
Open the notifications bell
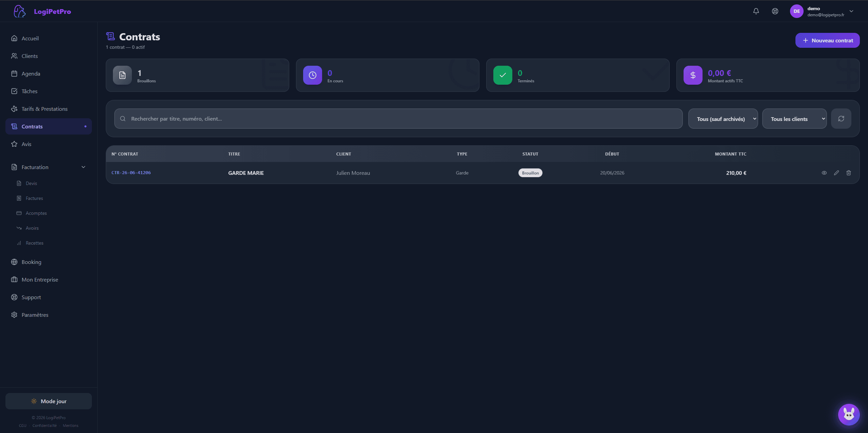click(756, 11)
